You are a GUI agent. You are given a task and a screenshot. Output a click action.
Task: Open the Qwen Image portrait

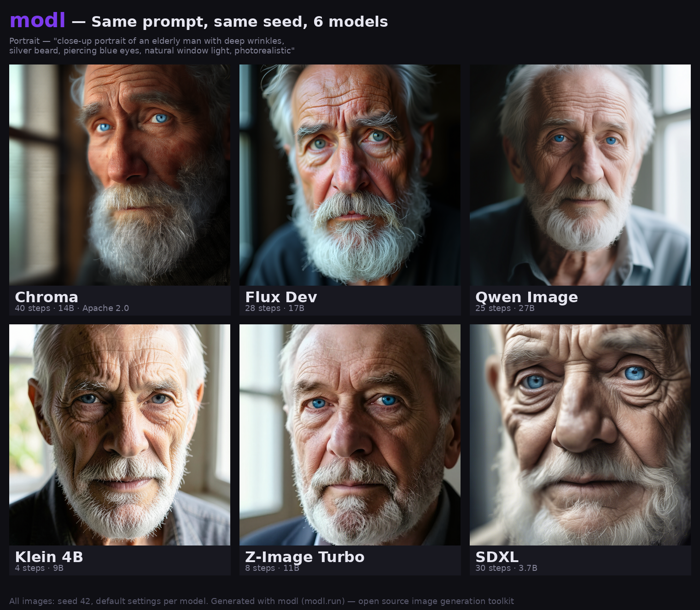(x=580, y=175)
